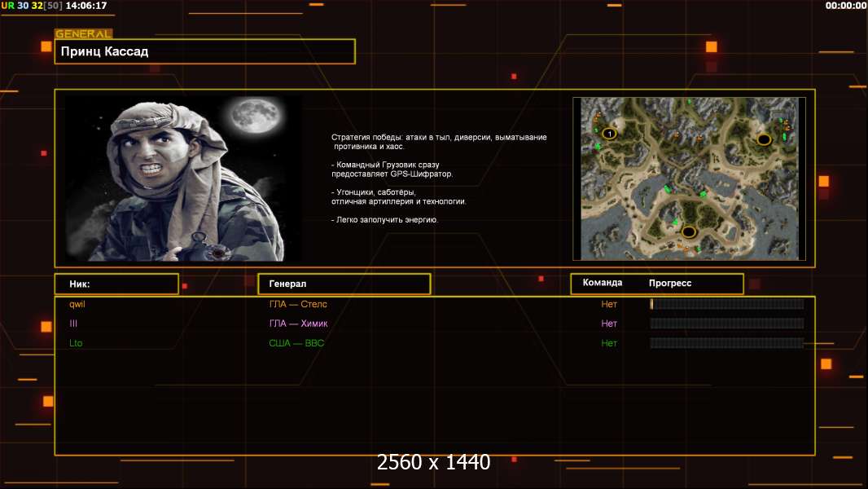Click the map preview thumbnail

[689, 178]
